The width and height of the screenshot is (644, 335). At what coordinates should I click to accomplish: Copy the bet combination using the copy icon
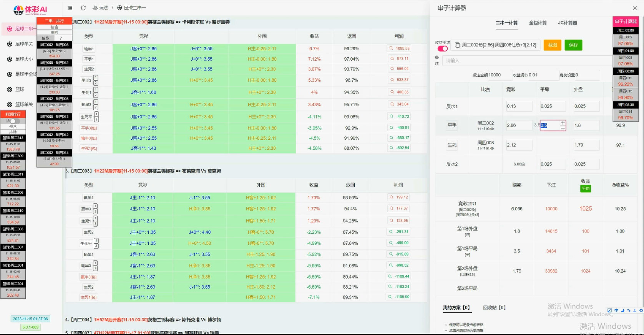tap(457, 45)
